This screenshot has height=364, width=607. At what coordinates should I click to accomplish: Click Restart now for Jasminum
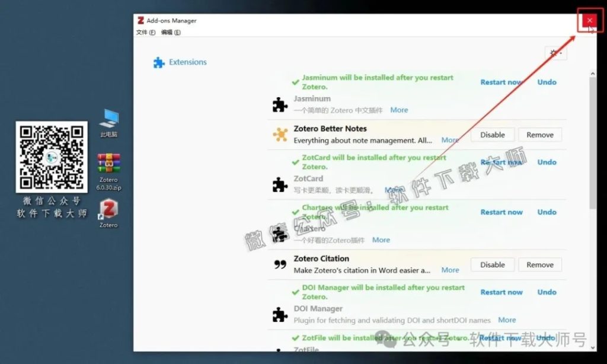[501, 82]
